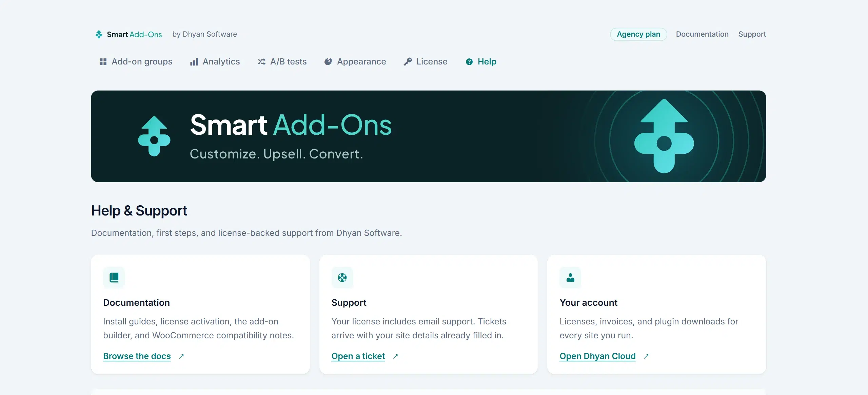The width and height of the screenshot is (868, 395).
Task: Click the large arrow emblem in banner
Action: tap(664, 136)
